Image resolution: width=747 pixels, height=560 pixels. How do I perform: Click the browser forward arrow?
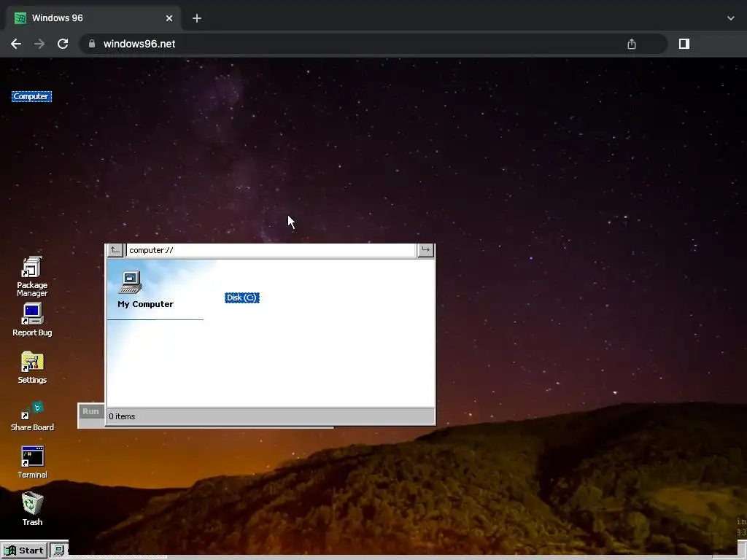39,44
